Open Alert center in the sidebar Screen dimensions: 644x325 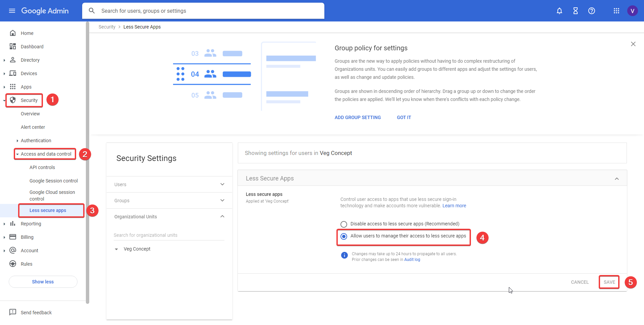point(33,127)
